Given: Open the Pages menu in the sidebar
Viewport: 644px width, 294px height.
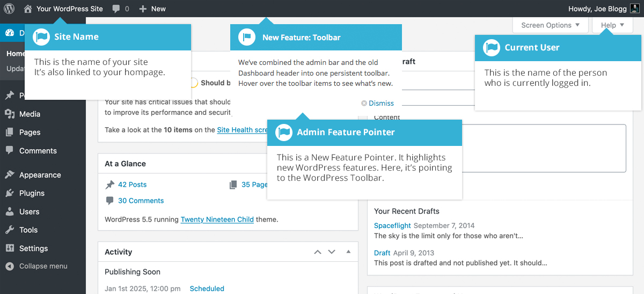Looking at the screenshot, I should point(30,133).
